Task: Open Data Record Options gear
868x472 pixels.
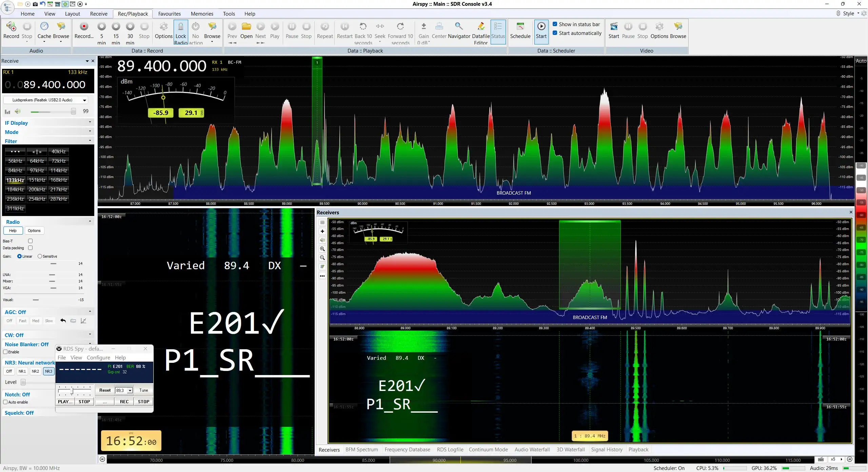Action: [x=164, y=30]
